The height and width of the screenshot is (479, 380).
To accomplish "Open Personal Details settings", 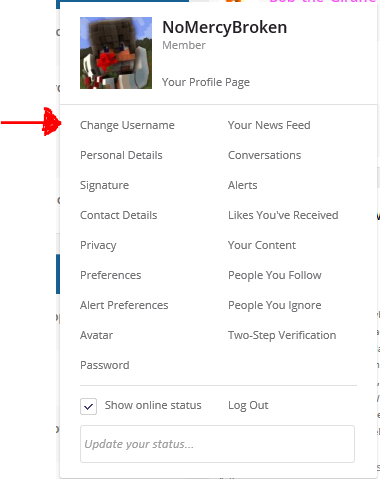I will click(x=121, y=155).
